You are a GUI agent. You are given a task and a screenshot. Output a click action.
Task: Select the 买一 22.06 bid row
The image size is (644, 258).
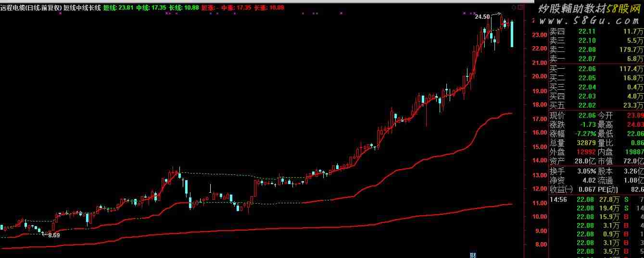click(x=596, y=69)
